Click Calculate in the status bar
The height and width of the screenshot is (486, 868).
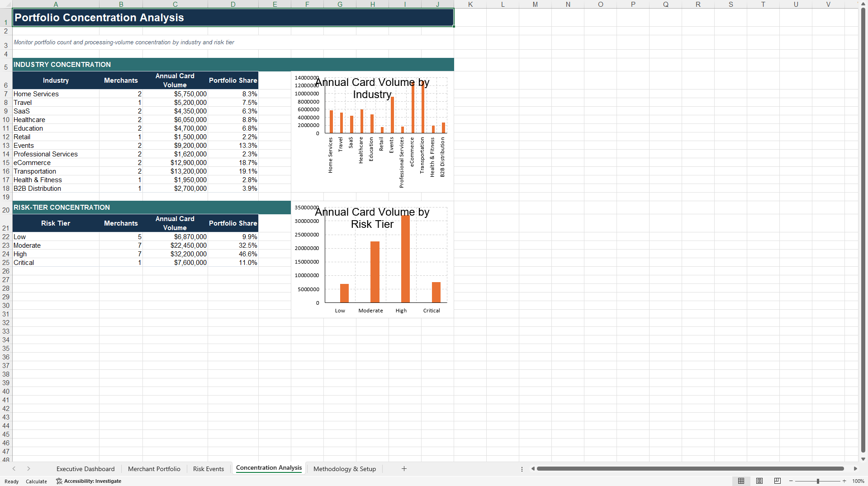(x=36, y=481)
